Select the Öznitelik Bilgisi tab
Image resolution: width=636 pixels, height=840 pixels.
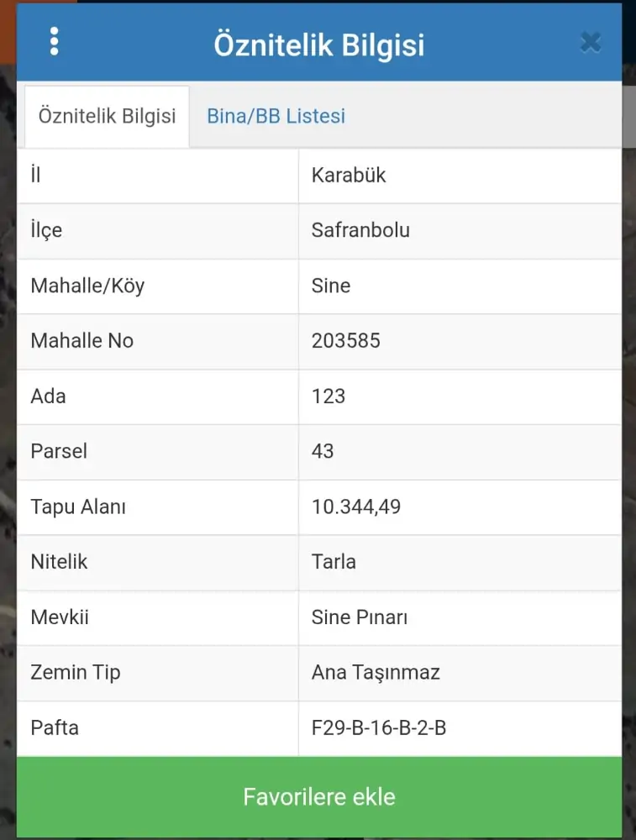pos(107,116)
